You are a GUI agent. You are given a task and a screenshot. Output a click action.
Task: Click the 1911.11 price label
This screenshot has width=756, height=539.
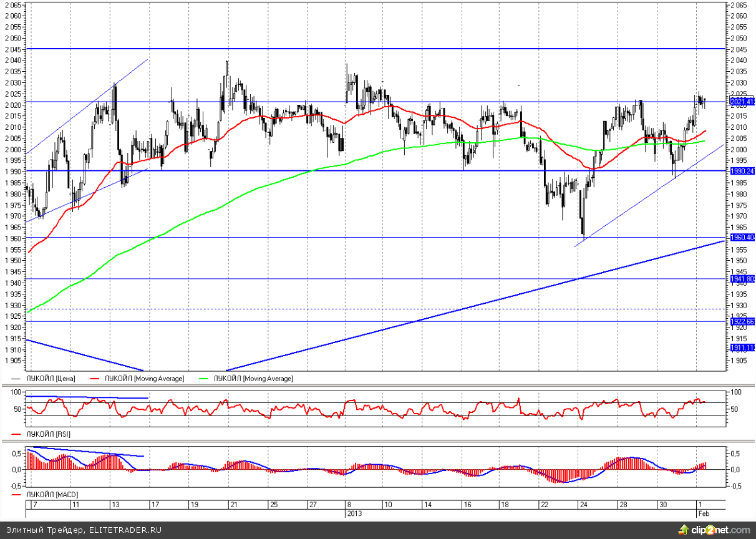pyautogui.click(x=742, y=347)
